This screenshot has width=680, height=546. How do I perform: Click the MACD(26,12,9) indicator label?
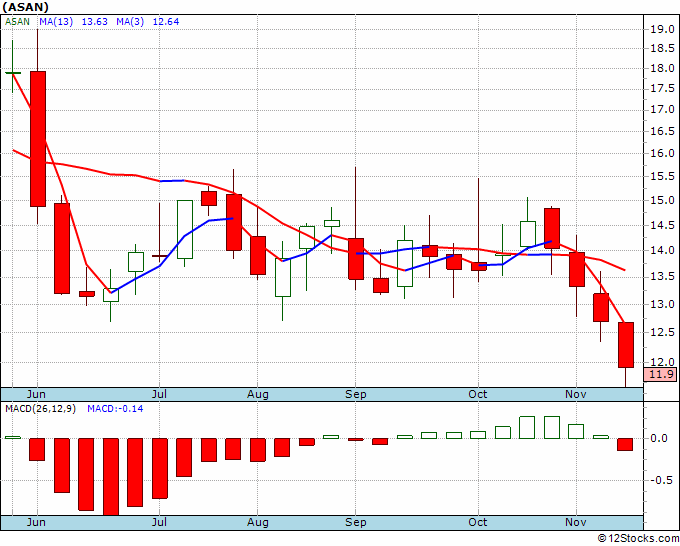click(40, 409)
